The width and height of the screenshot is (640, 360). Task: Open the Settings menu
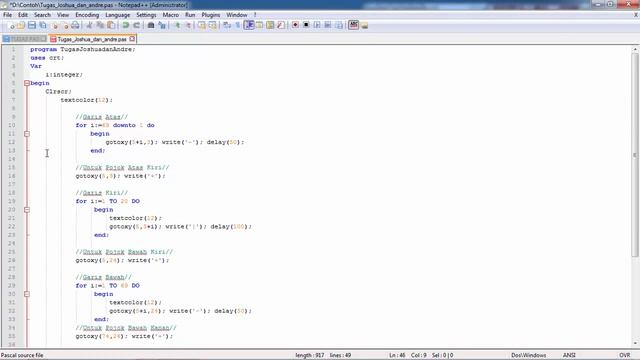pyautogui.click(x=146, y=15)
